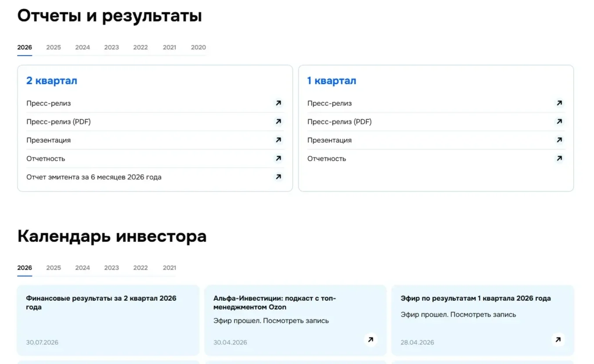The image size is (594, 364).
Task: Click the 30.07.2026 date text
Action: (42, 342)
